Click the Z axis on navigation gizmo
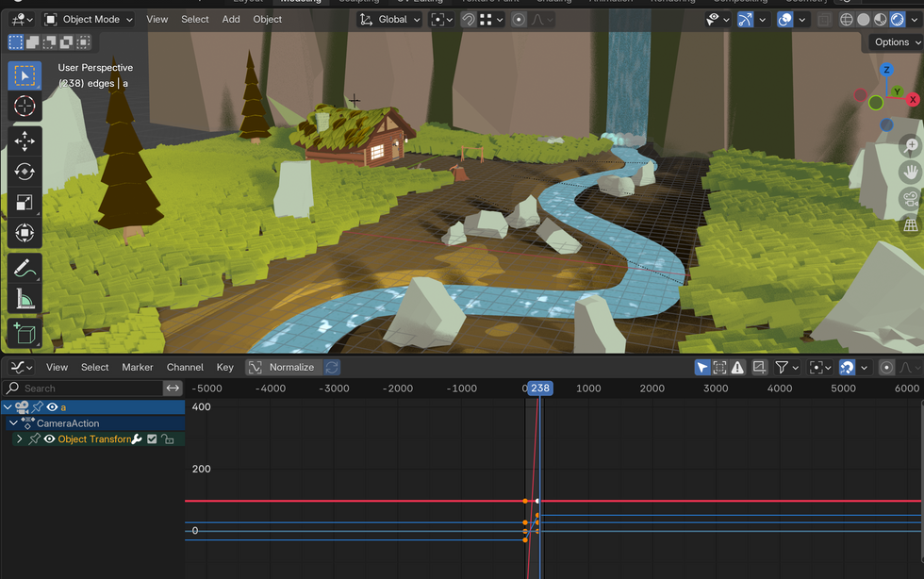The height and width of the screenshot is (579, 924). pos(886,70)
